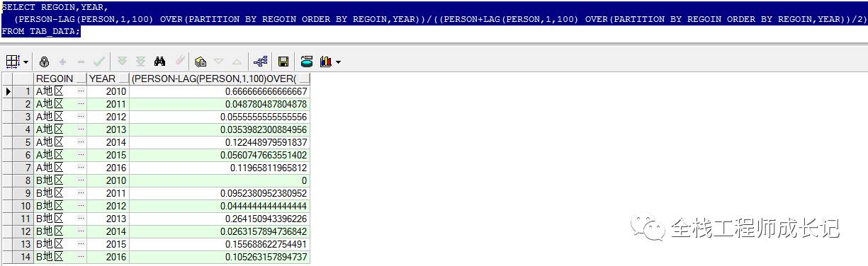
Task: Click value 0.0952380952380952 cell
Action: point(220,193)
